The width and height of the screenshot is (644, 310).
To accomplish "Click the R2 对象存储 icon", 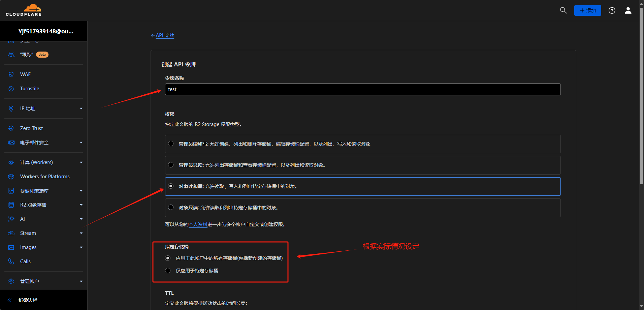I will pos(11,205).
